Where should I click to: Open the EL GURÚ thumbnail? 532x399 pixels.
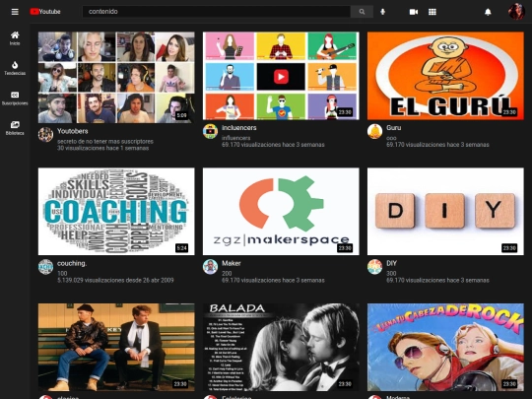(445, 76)
